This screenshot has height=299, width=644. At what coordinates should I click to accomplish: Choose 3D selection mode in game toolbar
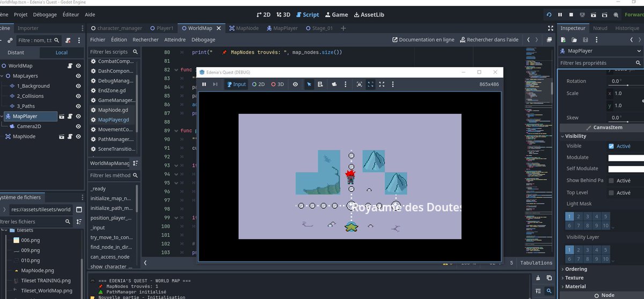pos(277,84)
